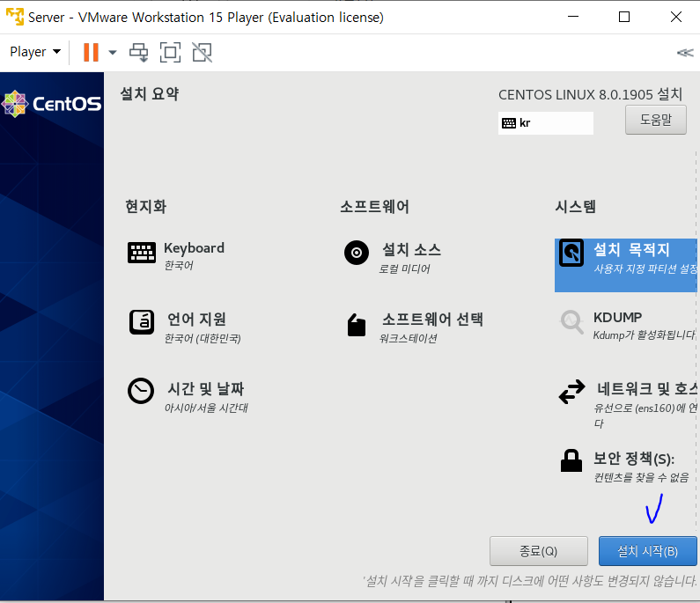
Task: Open the Player menu
Action: [35, 52]
